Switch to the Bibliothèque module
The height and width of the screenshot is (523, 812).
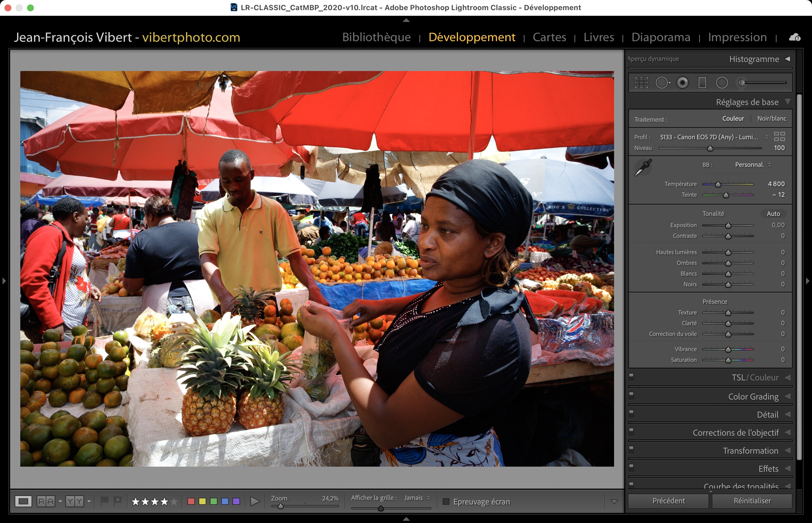376,37
